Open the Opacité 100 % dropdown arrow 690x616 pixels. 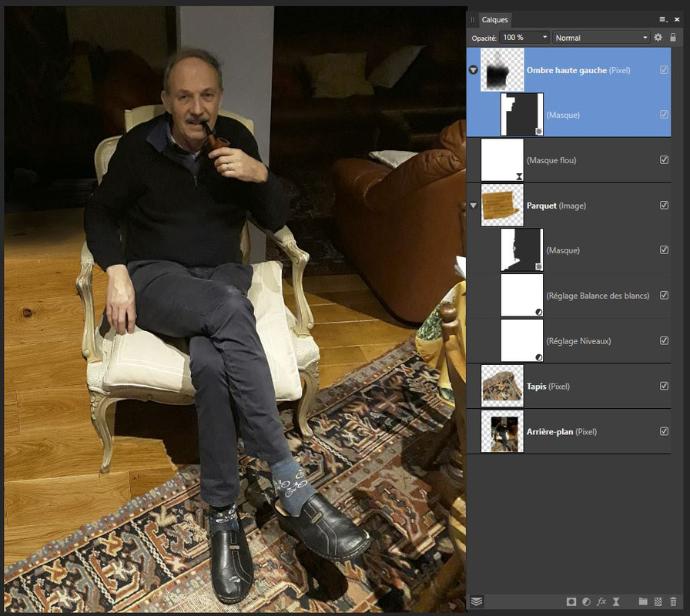pyautogui.click(x=544, y=38)
